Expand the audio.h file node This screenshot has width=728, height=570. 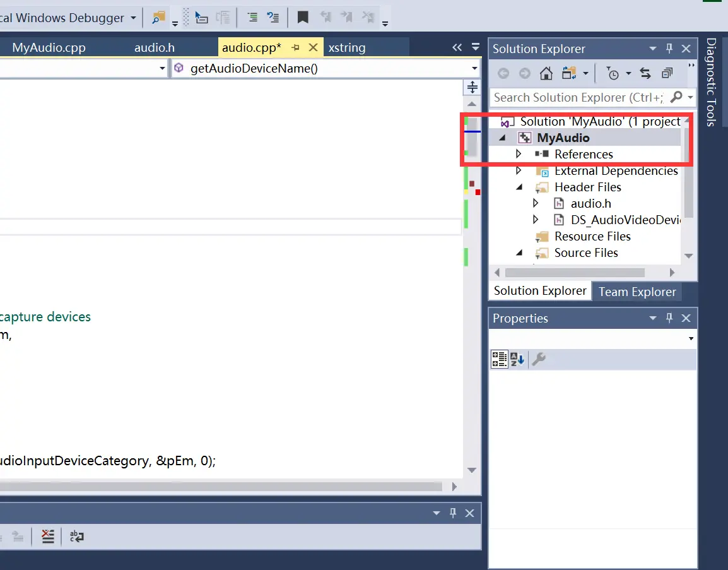tap(536, 203)
